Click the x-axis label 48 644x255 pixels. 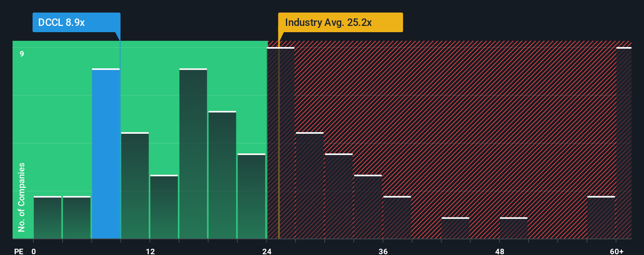(x=500, y=251)
